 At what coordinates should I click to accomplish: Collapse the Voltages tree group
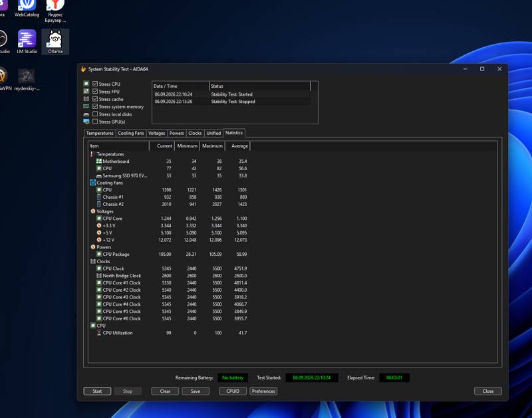pos(92,211)
